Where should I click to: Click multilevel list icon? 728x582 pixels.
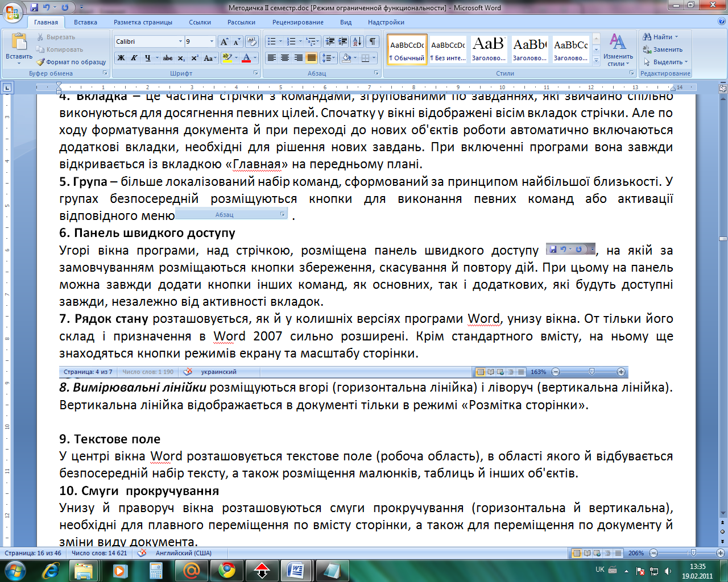(311, 41)
